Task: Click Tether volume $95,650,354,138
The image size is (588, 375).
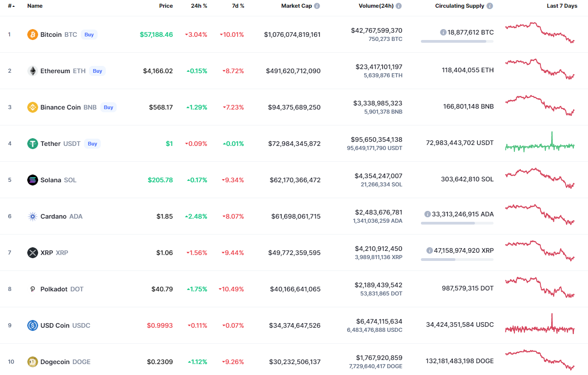Action: [376, 140]
